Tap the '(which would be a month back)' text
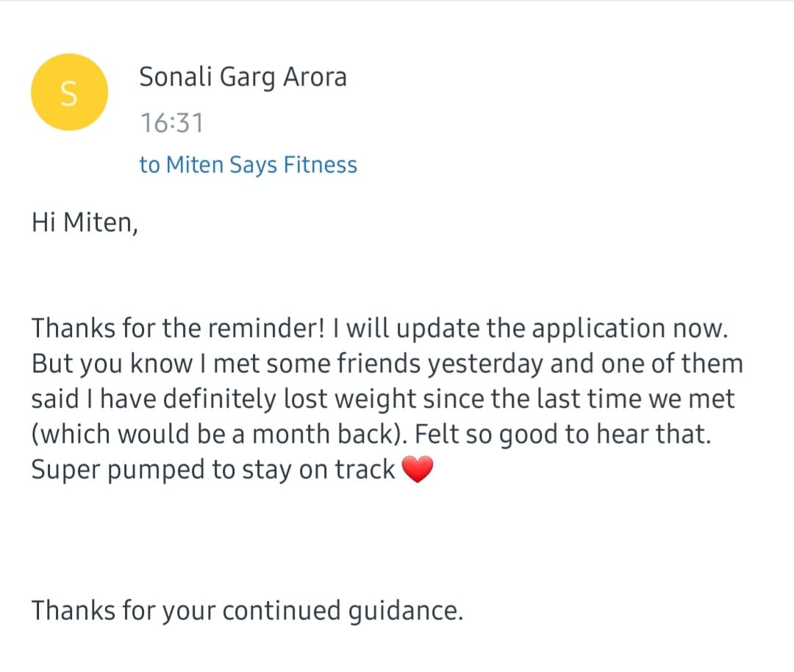 click(x=219, y=435)
